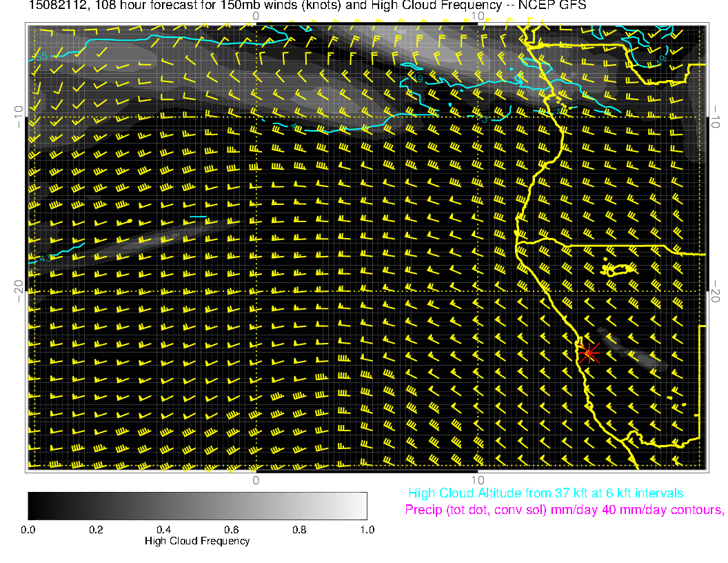Screen dimensions: 728x563
Task: Select the cyan contour label 55 at top left
Action: coord(41,56)
